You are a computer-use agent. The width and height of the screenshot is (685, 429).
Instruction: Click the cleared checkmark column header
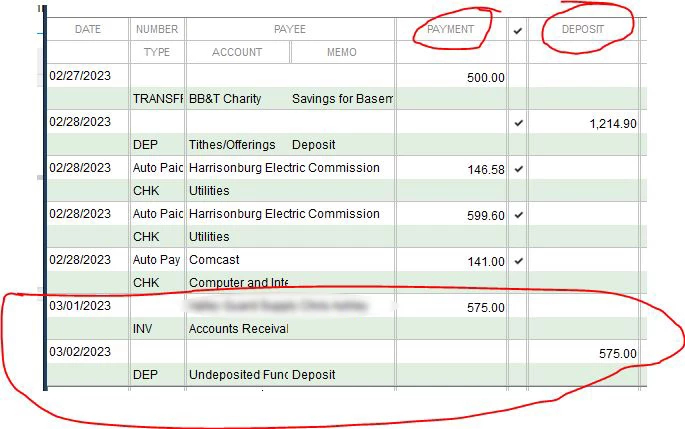518,31
